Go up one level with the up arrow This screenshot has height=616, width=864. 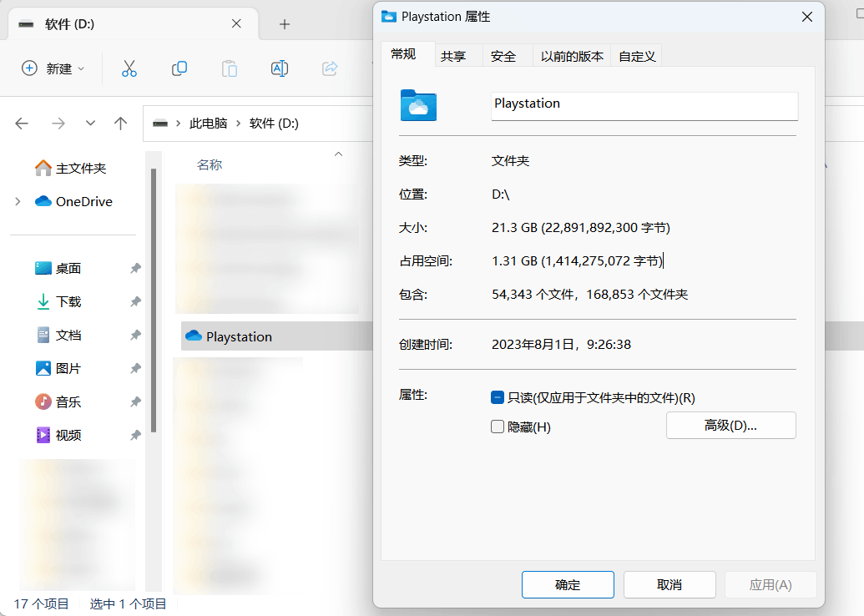tap(120, 124)
